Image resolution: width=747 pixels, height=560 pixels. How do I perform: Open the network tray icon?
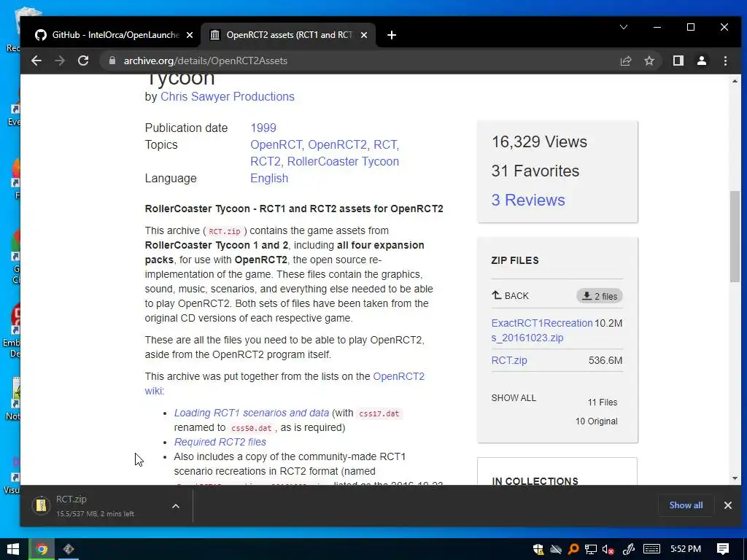[x=591, y=549]
